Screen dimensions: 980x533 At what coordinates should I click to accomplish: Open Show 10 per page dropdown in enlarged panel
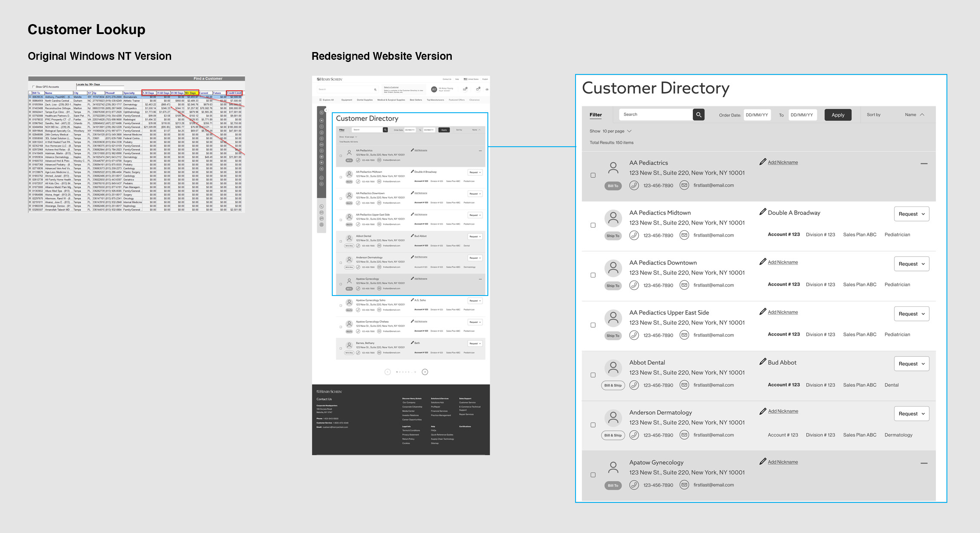tap(610, 131)
